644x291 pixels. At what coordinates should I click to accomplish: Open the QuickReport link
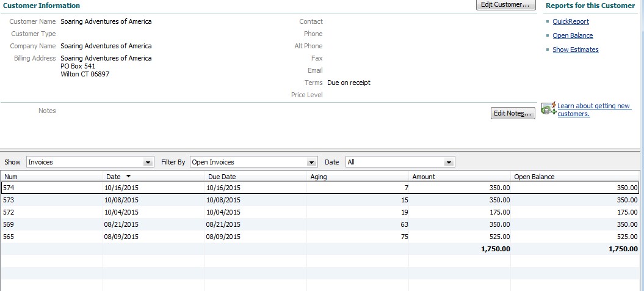pyautogui.click(x=571, y=21)
